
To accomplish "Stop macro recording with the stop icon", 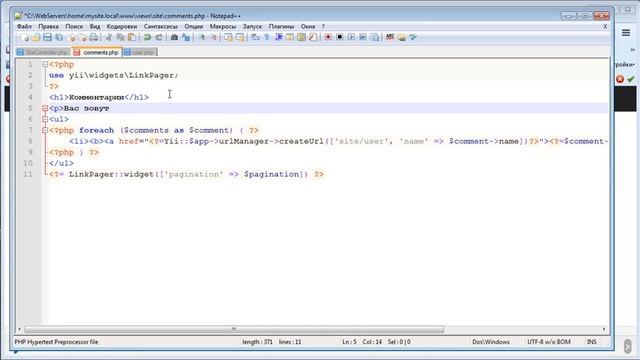I will pyautogui.click(x=340, y=38).
